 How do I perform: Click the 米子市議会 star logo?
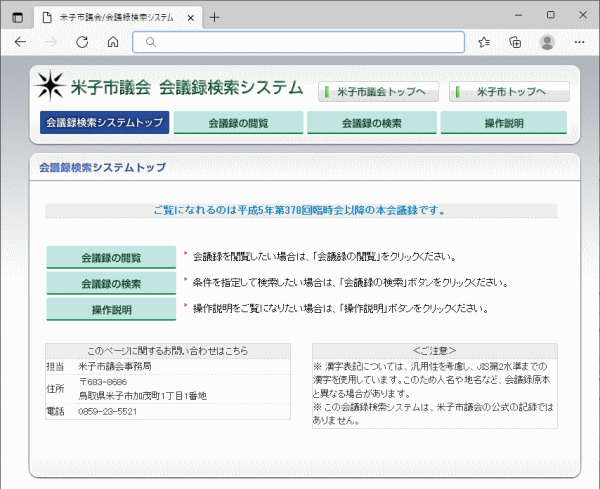click(50, 85)
